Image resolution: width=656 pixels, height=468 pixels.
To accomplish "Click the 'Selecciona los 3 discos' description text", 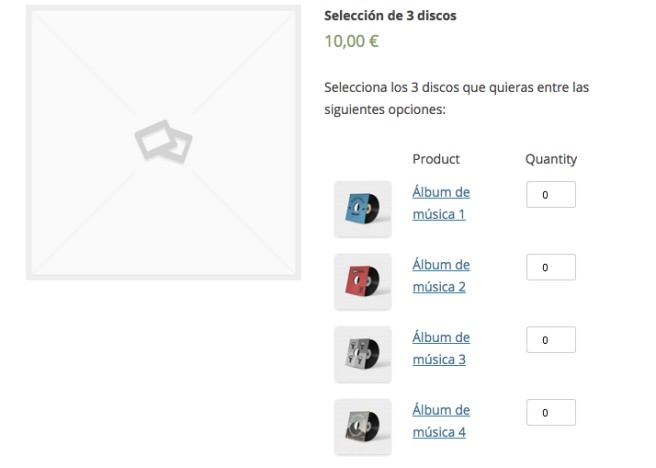I will (x=456, y=88).
